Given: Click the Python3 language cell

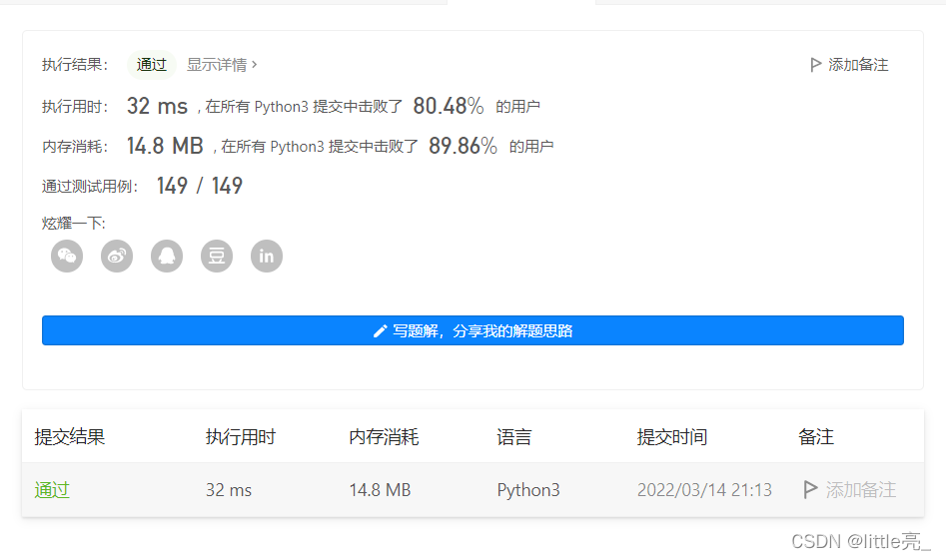Looking at the screenshot, I should 528,490.
